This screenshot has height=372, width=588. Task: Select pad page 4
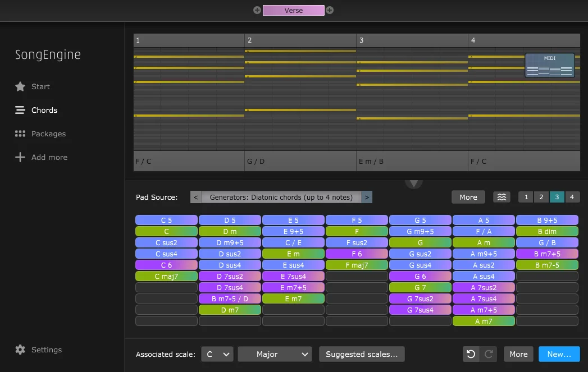(x=572, y=197)
